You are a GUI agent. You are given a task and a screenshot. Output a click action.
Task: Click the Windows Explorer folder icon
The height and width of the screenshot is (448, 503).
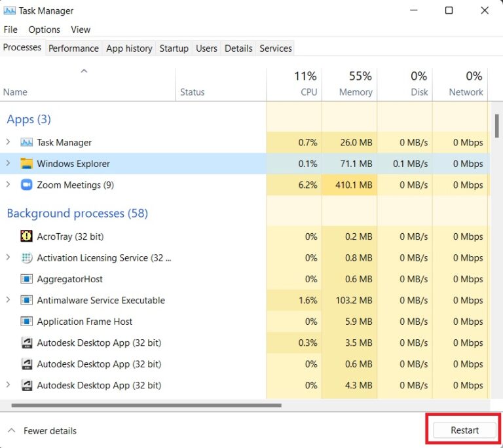(x=26, y=163)
